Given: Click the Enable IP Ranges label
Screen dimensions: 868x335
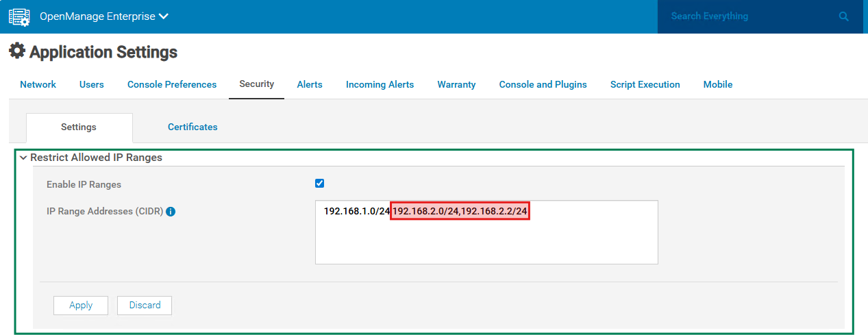Looking at the screenshot, I should pos(84,184).
